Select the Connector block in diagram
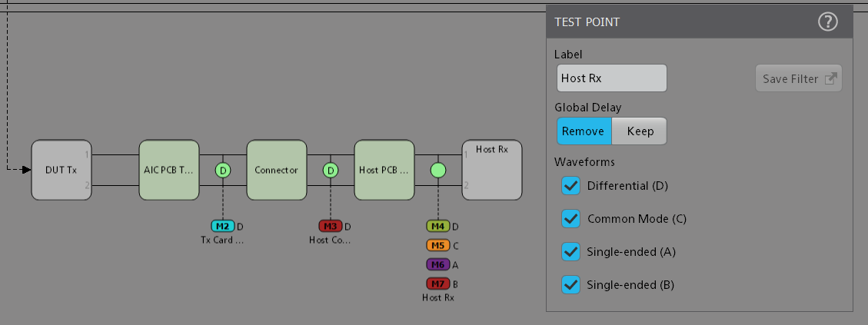Viewport: 868px width, 325px height. (x=276, y=170)
